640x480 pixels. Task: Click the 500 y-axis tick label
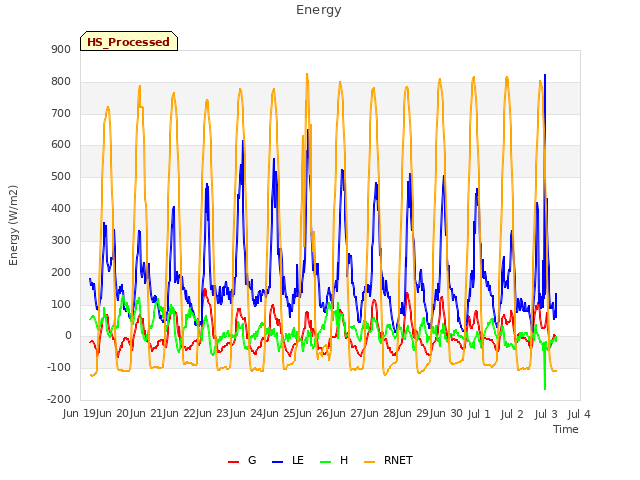[61, 177]
